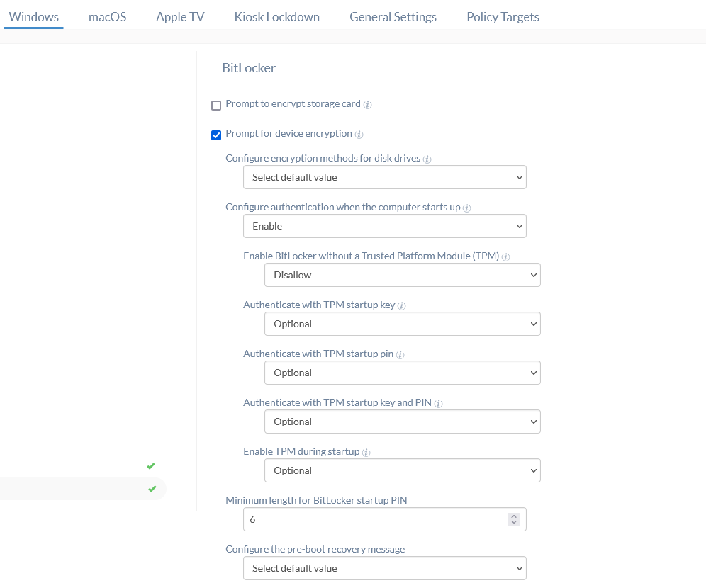The width and height of the screenshot is (706, 588).
Task: Click the minimum BitLocker startup PIN length field
Action: click(374, 519)
